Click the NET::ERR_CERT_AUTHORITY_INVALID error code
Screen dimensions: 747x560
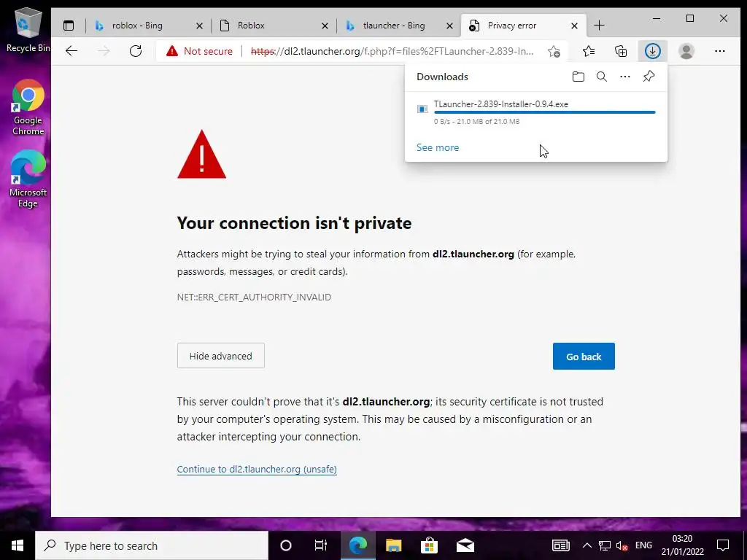tap(254, 297)
